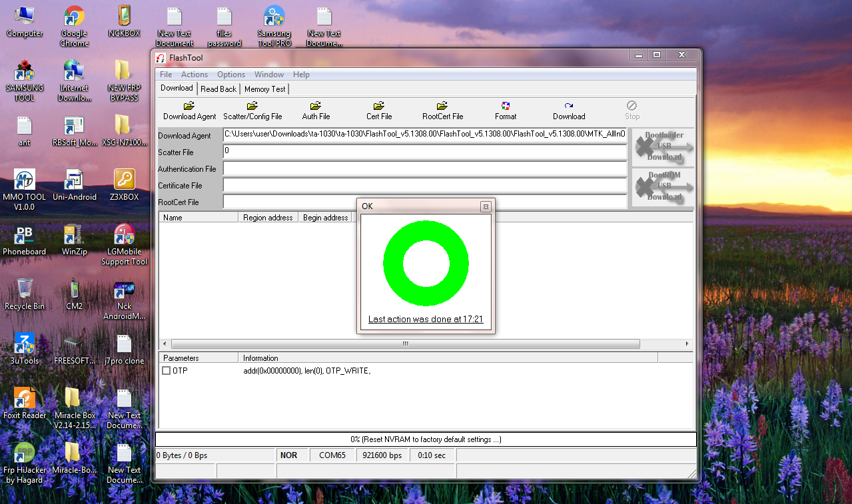Launch SAMSUNG TOOL desktop icon
The height and width of the screenshot is (504, 852).
pos(25,81)
